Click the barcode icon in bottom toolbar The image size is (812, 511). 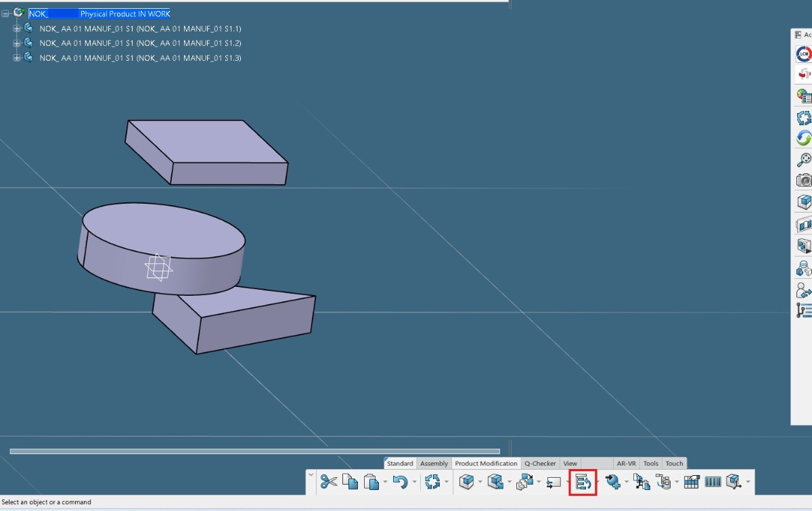pos(713,482)
